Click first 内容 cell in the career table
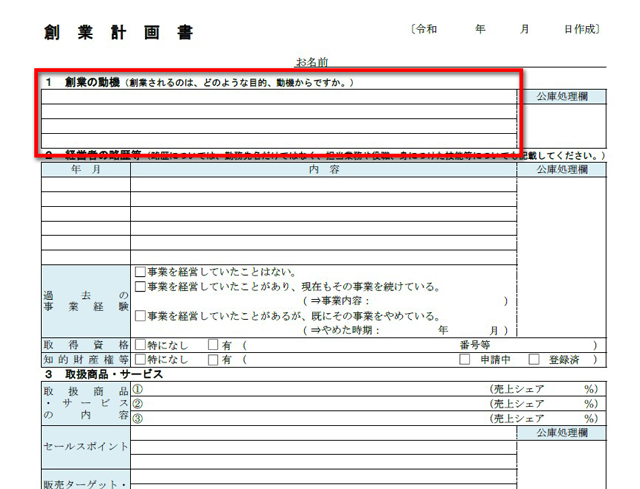Image resolution: width=640 pixels, height=489 pixels. (323, 185)
